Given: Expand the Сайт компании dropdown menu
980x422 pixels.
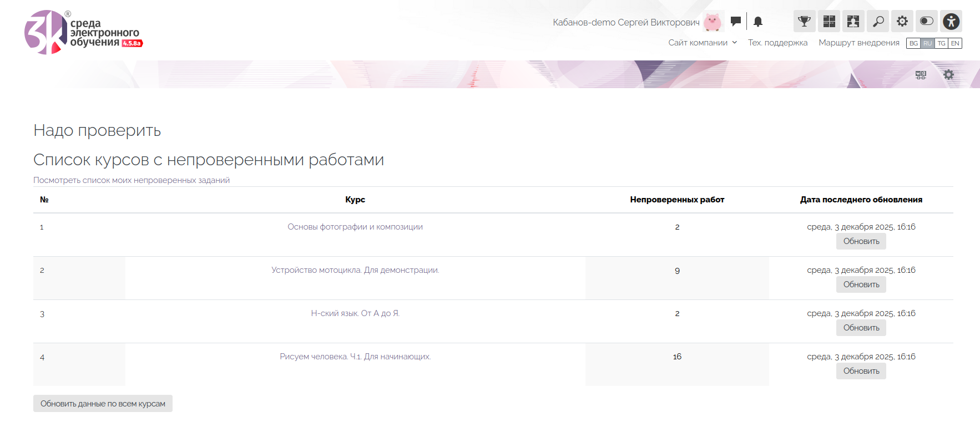Looking at the screenshot, I should (x=703, y=43).
